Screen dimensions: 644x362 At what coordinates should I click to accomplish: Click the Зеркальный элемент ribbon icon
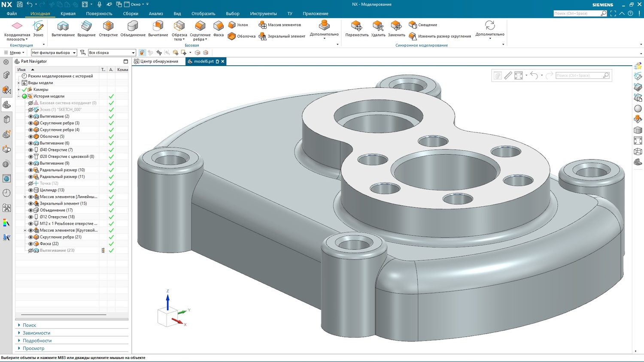pyautogui.click(x=263, y=36)
